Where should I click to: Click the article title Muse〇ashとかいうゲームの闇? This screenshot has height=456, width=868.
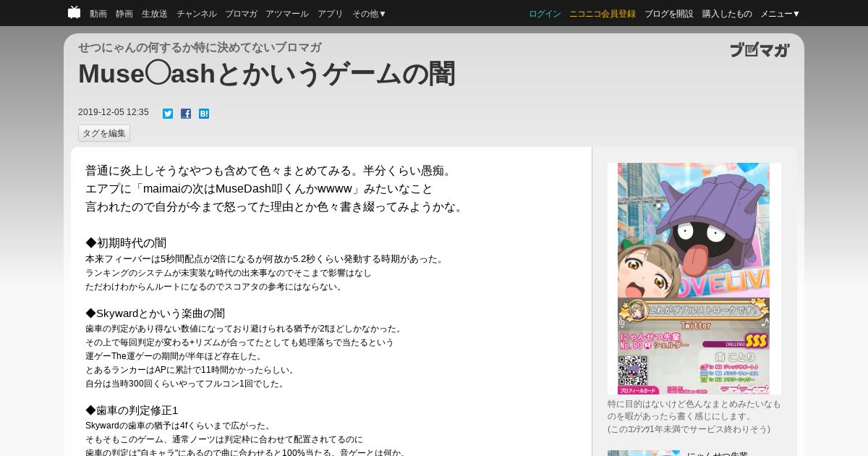(x=267, y=74)
